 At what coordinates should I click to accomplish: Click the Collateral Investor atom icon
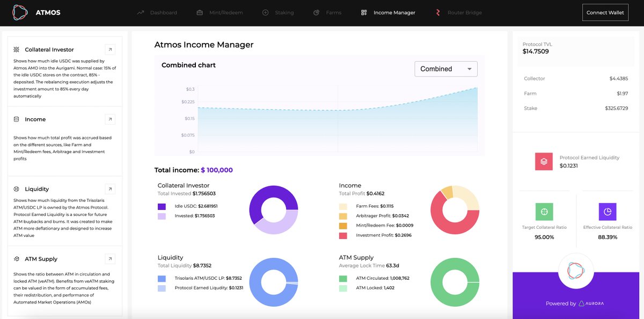(x=16, y=49)
